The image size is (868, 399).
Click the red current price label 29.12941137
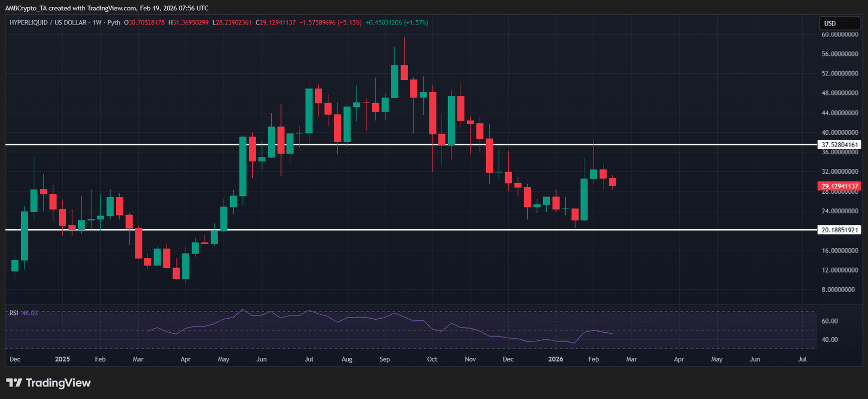pyautogui.click(x=839, y=186)
